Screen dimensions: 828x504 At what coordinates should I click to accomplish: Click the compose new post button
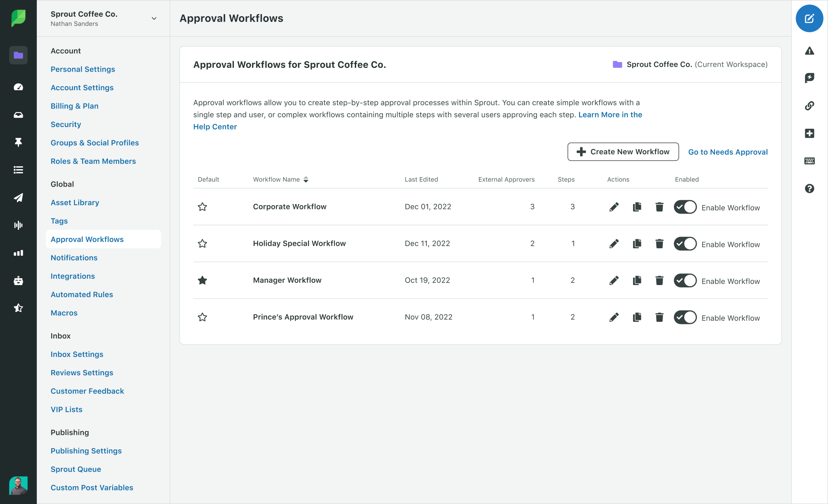[809, 19]
